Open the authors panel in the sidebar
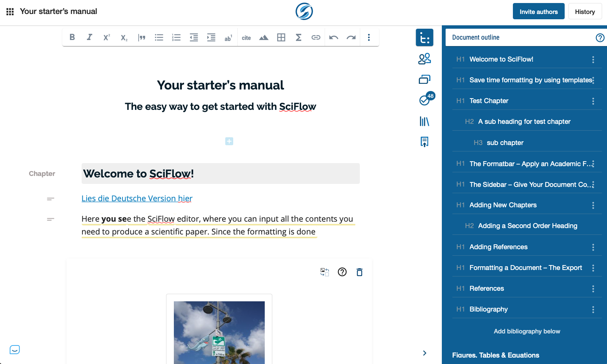Image resolution: width=607 pixels, height=364 pixels. (425, 59)
